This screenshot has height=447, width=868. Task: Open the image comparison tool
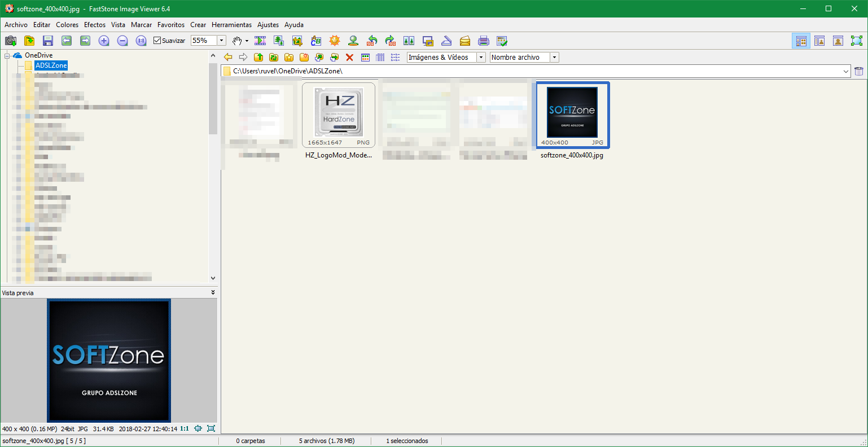(x=410, y=40)
